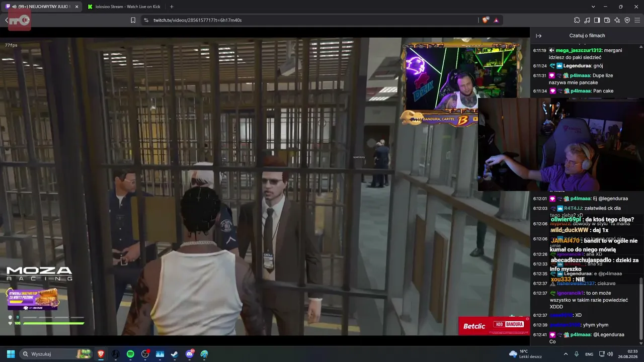Jump to chat timestamp 6:11:19

540,50
